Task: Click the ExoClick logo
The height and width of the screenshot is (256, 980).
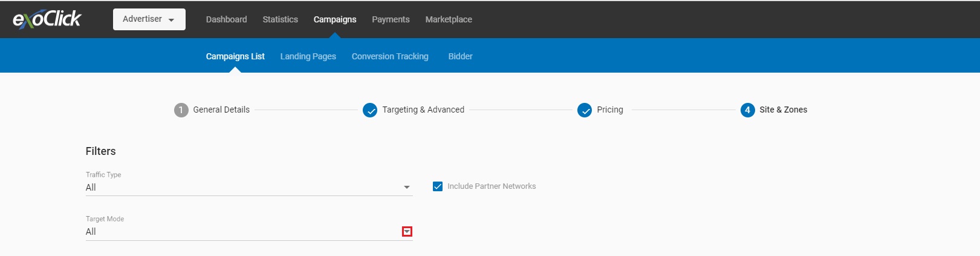Action: click(x=47, y=19)
